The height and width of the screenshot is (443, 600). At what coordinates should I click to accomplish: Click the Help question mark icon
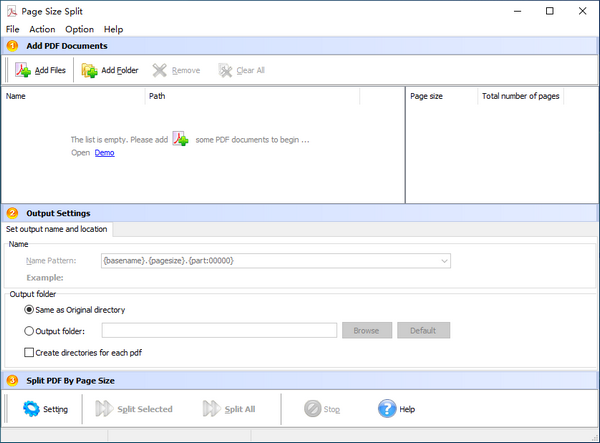pos(387,409)
